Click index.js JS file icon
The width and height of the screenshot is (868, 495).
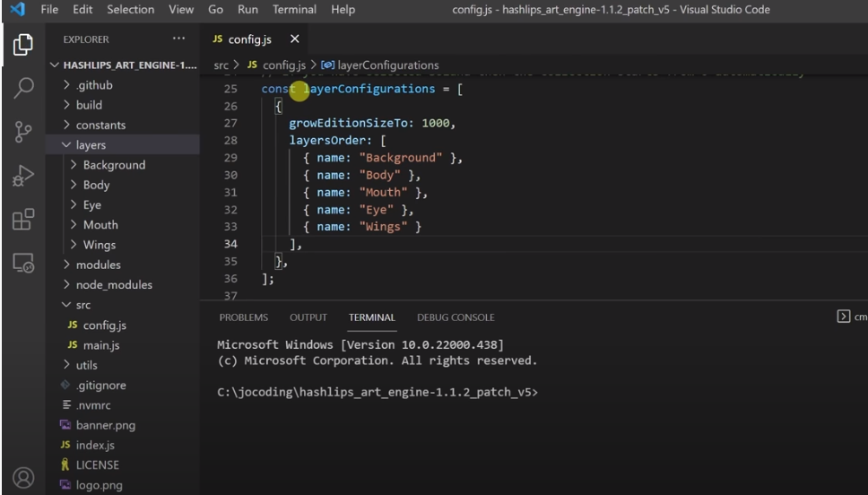click(65, 445)
